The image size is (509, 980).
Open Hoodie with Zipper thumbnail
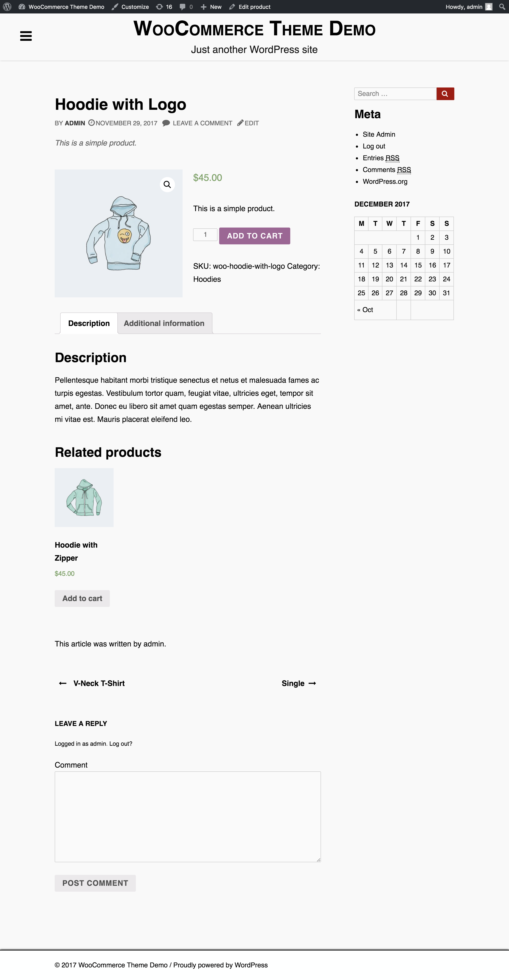pyautogui.click(x=84, y=497)
